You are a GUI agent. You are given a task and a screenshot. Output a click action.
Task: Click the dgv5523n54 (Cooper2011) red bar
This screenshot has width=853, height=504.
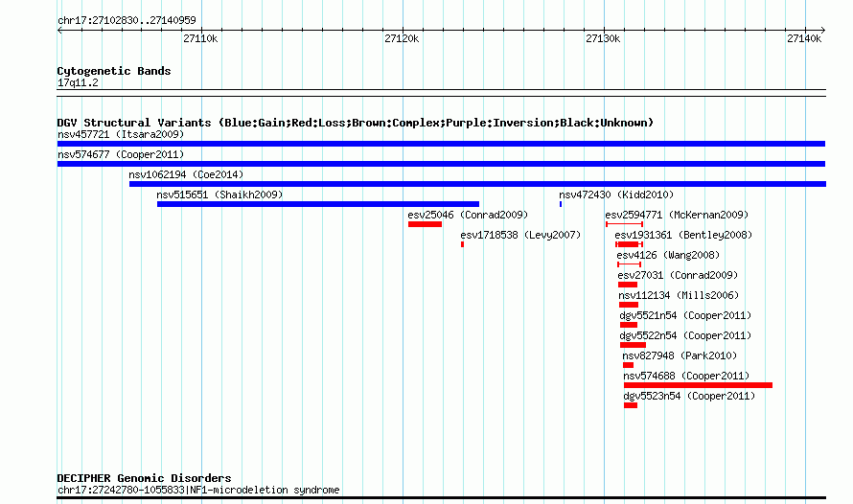[631, 405]
